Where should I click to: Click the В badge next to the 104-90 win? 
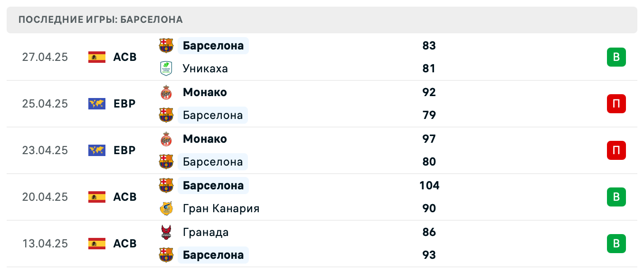coord(616,197)
